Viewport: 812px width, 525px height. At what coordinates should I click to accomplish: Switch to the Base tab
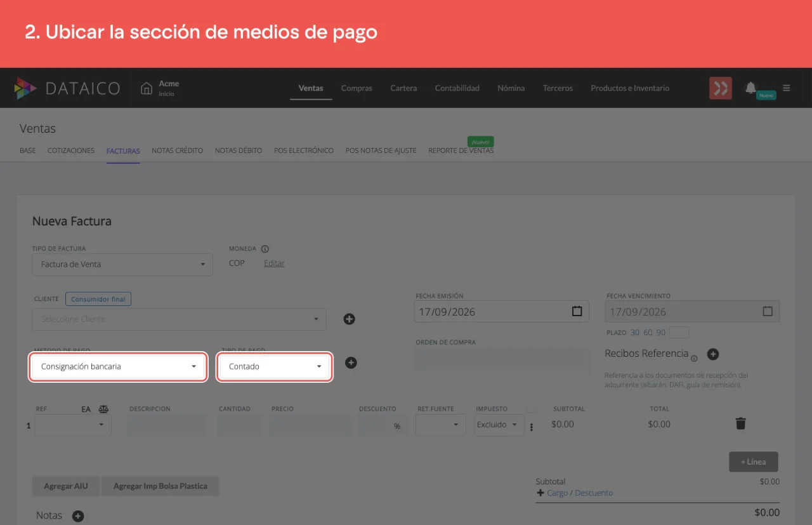tap(28, 150)
